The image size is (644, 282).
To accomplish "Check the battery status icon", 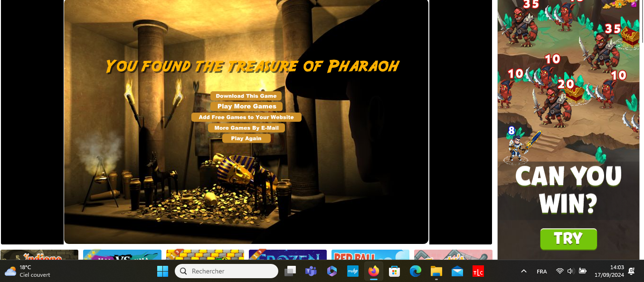I will coord(583,271).
